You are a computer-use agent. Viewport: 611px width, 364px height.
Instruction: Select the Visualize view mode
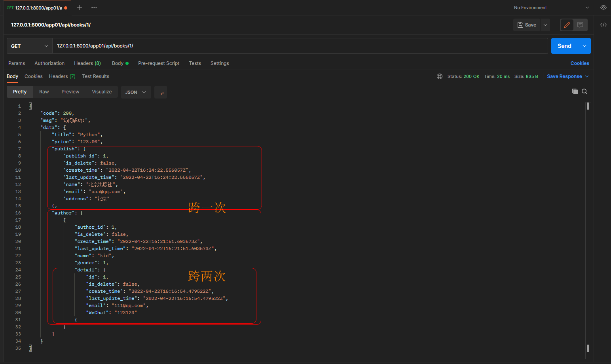[x=102, y=92]
